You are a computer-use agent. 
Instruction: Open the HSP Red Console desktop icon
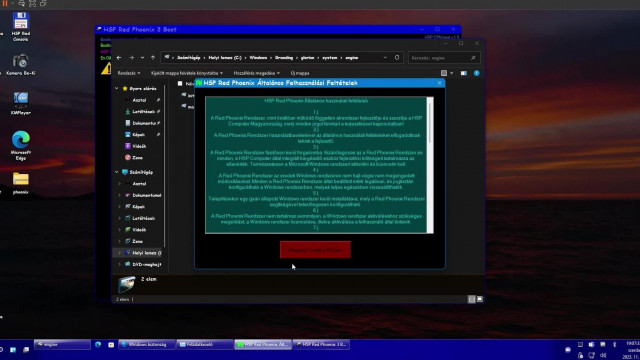(x=20, y=27)
